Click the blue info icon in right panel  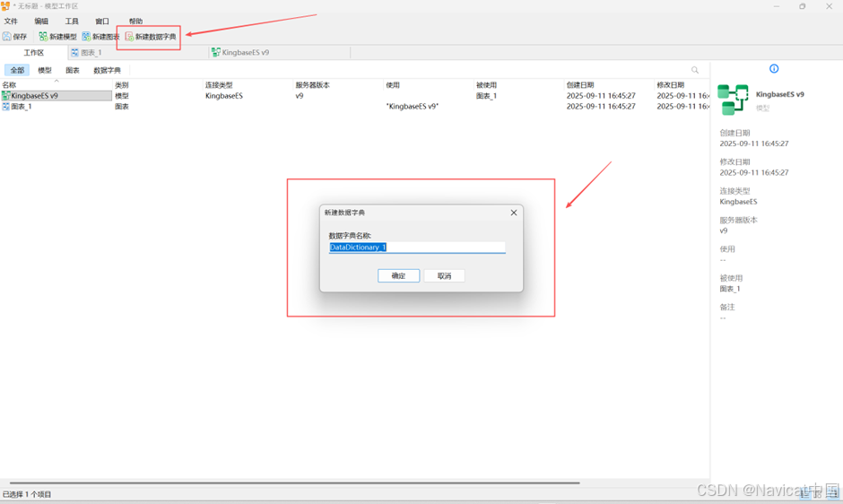(x=774, y=68)
